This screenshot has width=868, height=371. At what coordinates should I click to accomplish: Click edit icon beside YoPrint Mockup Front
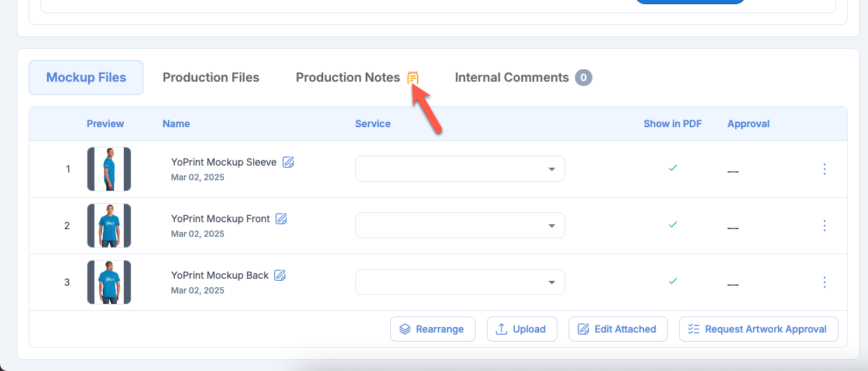pyautogui.click(x=281, y=219)
